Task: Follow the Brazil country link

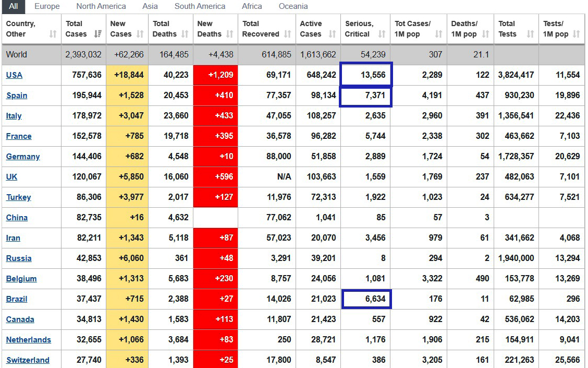Action: (x=17, y=299)
